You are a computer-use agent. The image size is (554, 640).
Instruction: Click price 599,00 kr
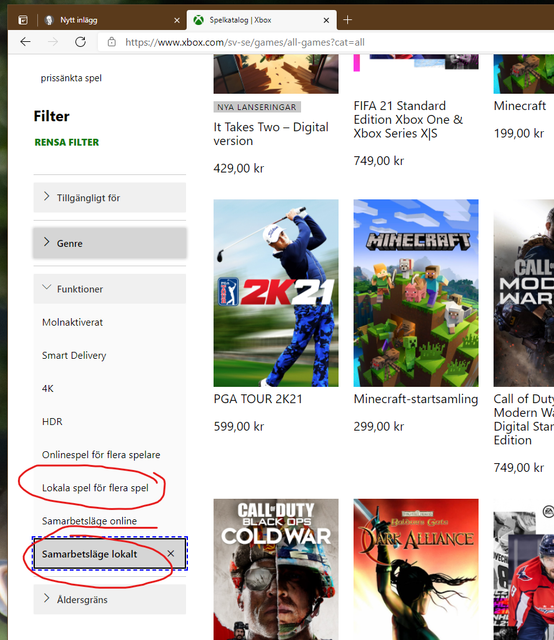239,427
